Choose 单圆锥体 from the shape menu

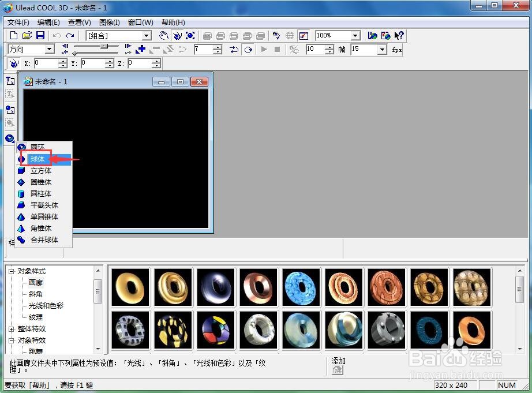point(44,217)
